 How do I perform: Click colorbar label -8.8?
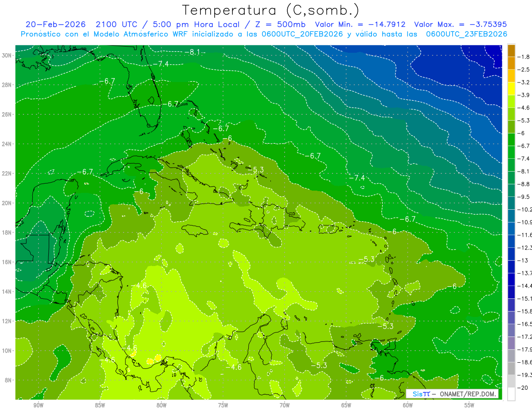(x=524, y=184)
